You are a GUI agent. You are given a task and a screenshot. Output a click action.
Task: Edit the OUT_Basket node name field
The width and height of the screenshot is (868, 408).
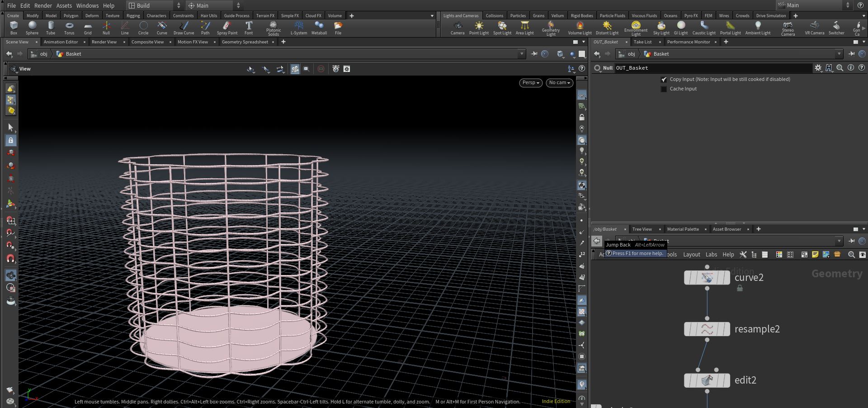(x=713, y=68)
